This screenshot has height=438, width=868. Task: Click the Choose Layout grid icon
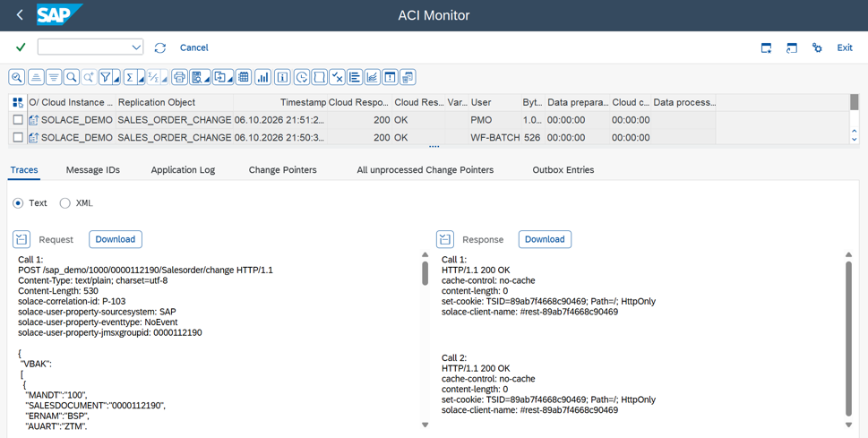(x=243, y=78)
